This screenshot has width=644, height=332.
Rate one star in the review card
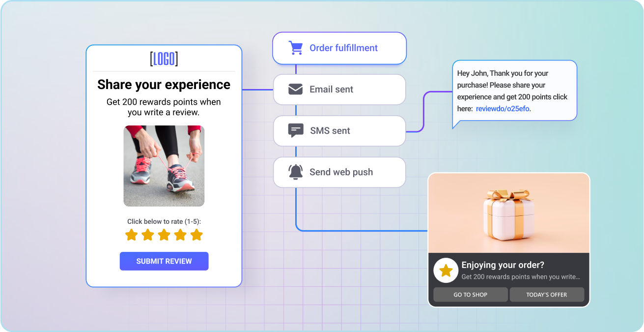[x=131, y=235]
